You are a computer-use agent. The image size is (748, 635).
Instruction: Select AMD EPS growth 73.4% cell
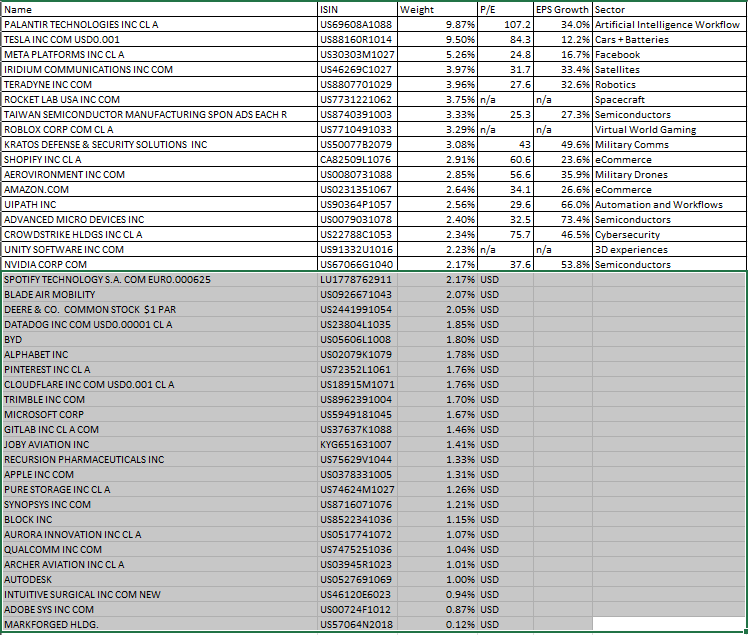coord(563,219)
